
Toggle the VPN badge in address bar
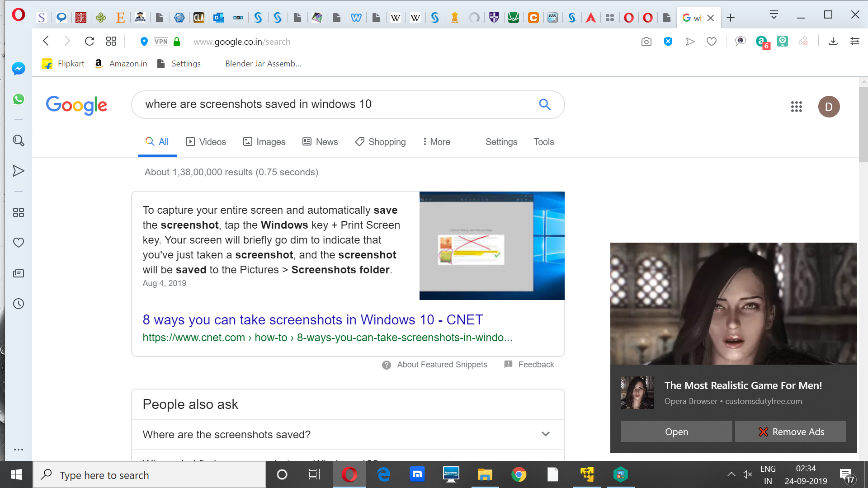[x=161, y=42]
